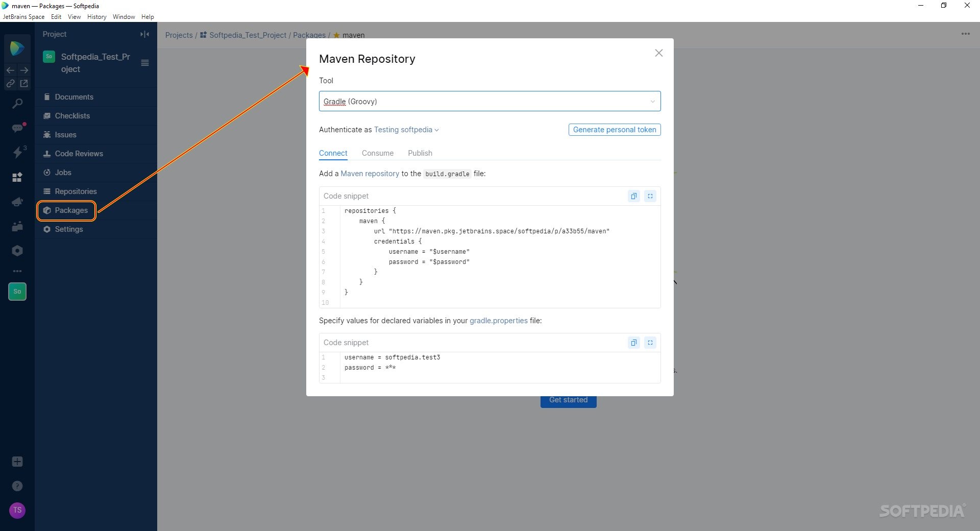Switch to the Connect tab

pyautogui.click(x=333, y=153)
